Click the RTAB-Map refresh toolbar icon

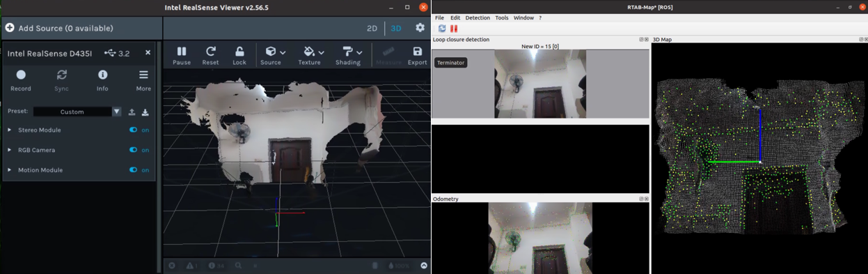click(442, 29)
